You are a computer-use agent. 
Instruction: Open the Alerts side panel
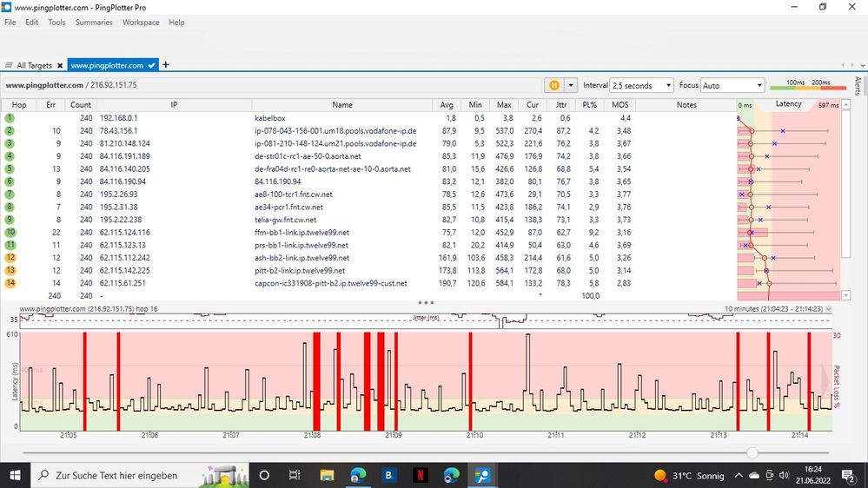point(858,86)
